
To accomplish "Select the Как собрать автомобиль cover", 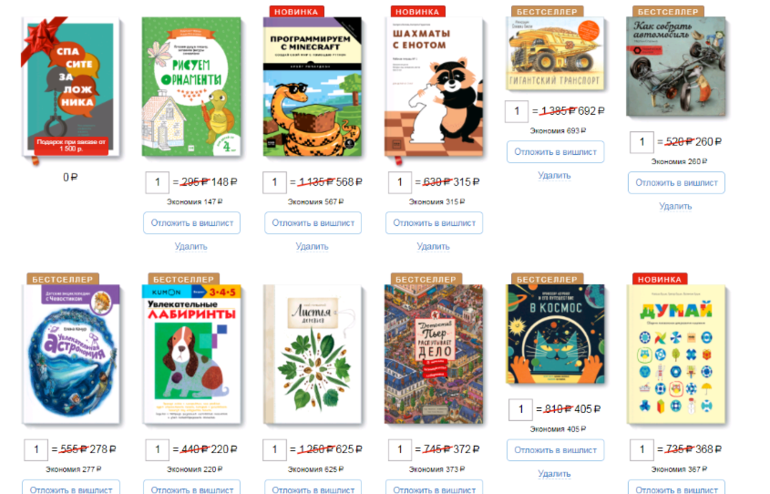I will (676, 67).
